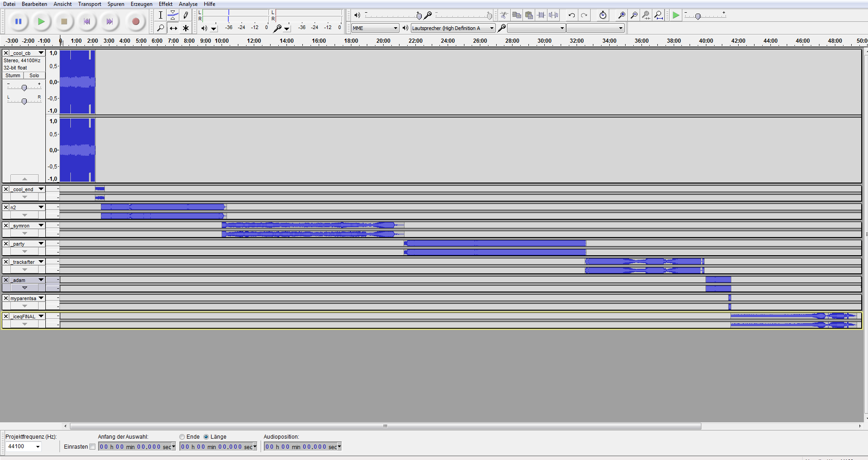Open the Lautsprecher output device dropdown
The height and width of the screenshot is (460, 868).
pos(453,28)
